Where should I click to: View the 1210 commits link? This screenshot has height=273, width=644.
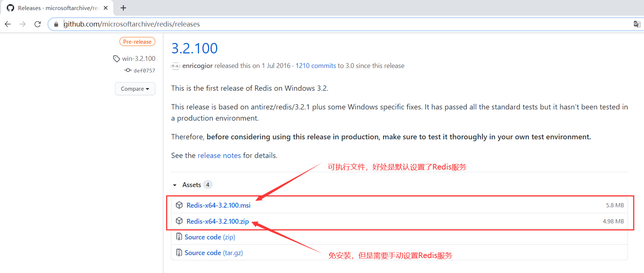[x=315, y=66]
